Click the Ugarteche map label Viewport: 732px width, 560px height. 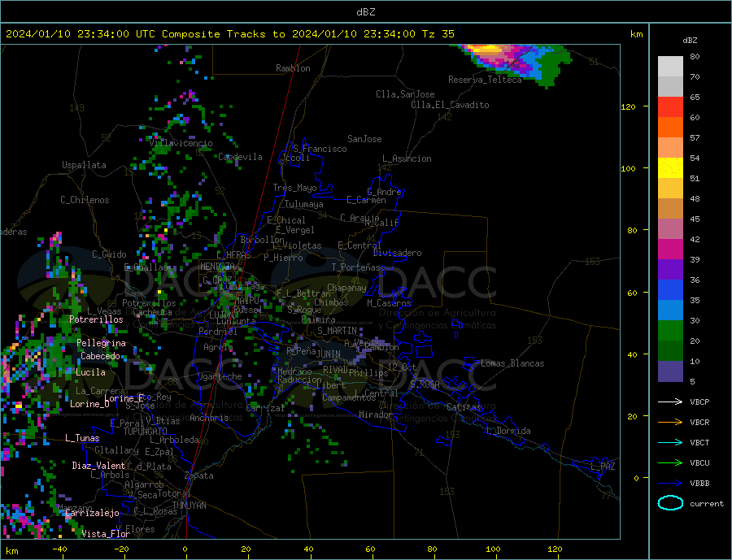tap(220, 376)
